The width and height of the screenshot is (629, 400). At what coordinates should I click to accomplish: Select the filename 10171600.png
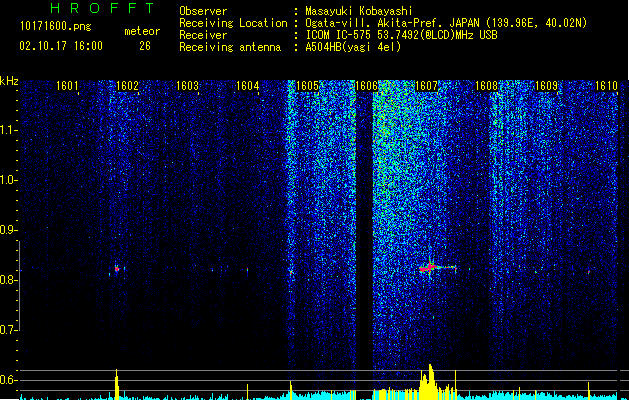[56, 26]
